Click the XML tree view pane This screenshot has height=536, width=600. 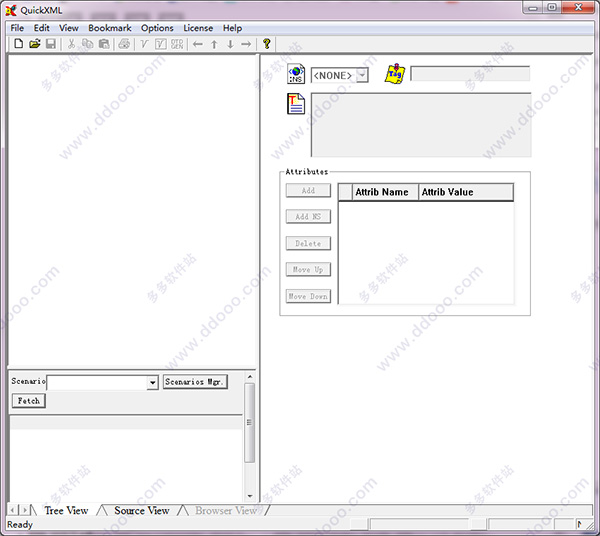pyautogui.click(x=132, y=210)
